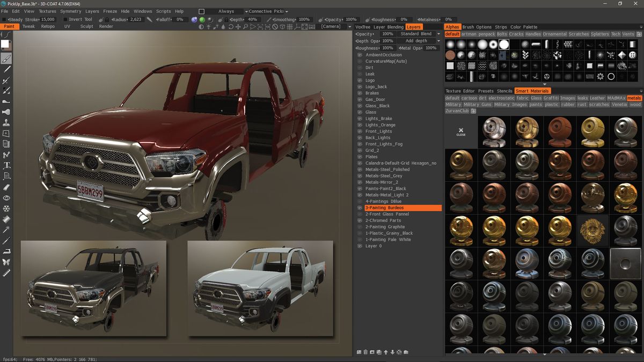Click the trash icon at bottom of Layers panel
This screenshot has height=362, width=644.
pos(365,352)
